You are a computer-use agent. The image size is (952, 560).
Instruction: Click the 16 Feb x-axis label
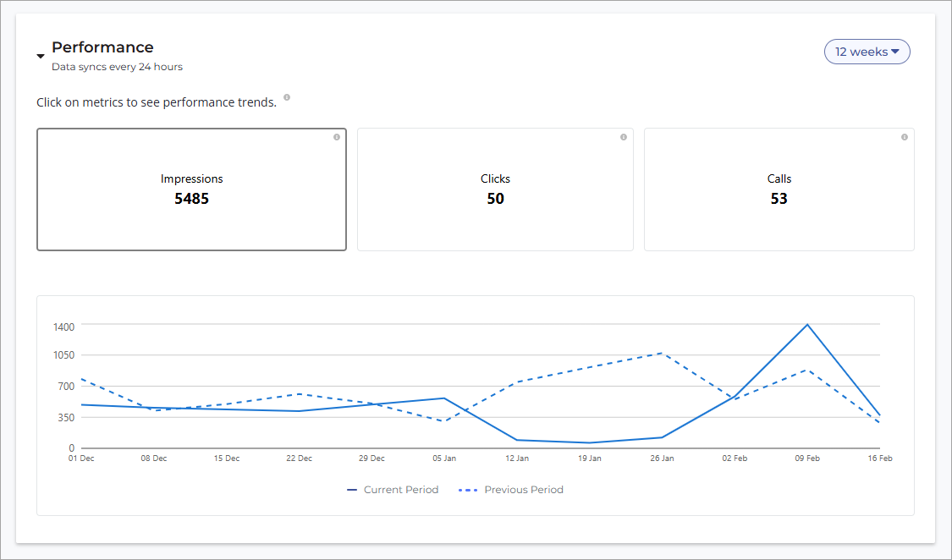[x=879, y=458]
